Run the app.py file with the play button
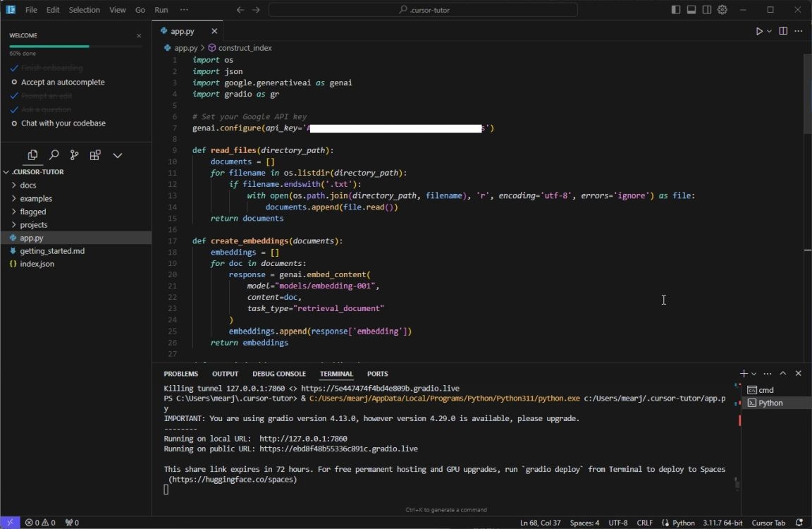This screenshot has height=529, width=812. coord(758,31)
